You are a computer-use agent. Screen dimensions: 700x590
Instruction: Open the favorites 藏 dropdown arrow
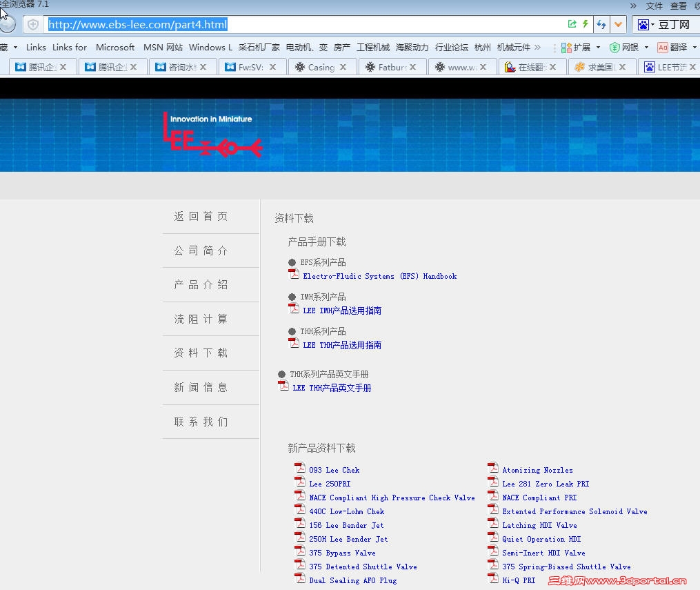coord(15,48)
